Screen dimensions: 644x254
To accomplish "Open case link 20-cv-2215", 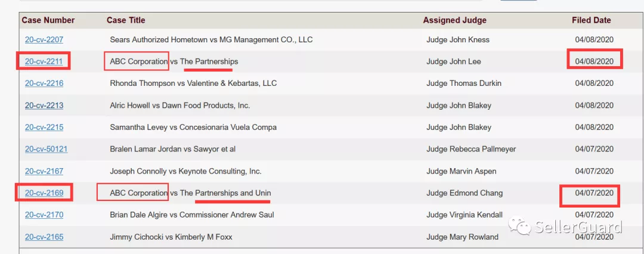I will (44, 128).
